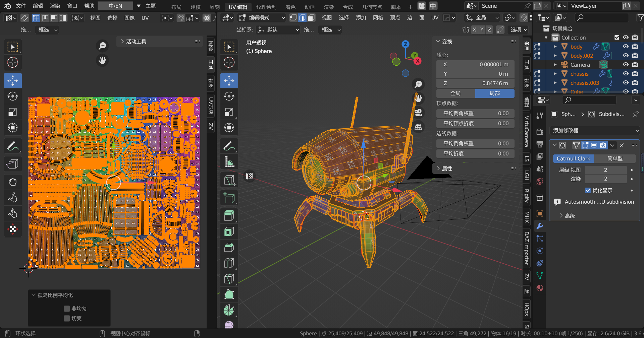The height and width of the screenshot is (338, 644).
Task: Remove the Subdivision modifier with X
Action: pos(622,145)
